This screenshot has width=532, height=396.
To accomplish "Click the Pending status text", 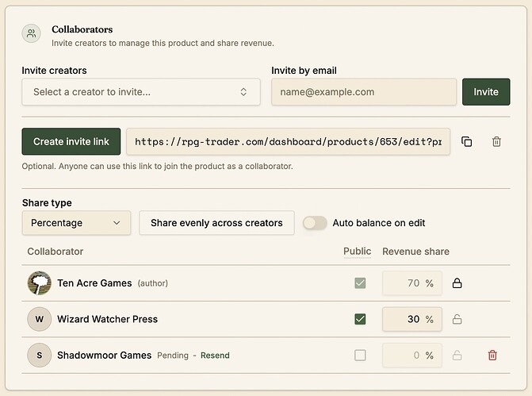I will tap(173, 356).
